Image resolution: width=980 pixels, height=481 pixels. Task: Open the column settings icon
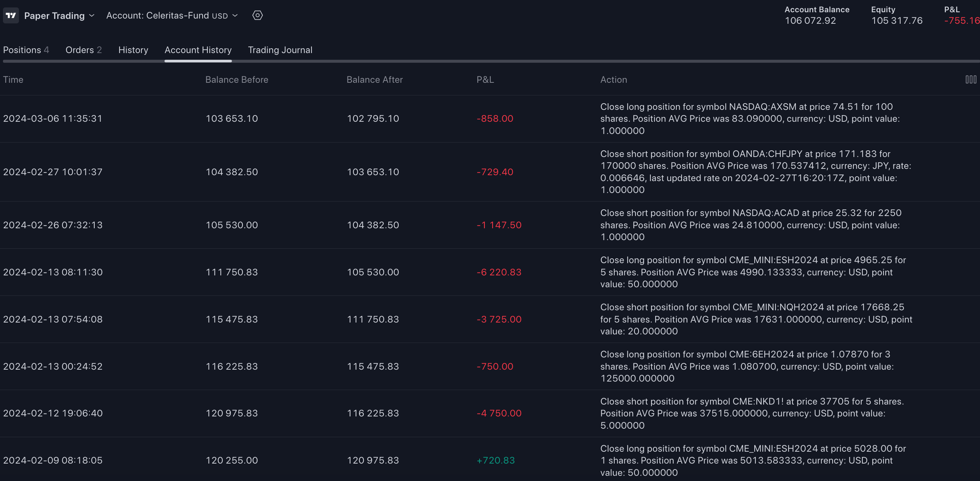tap(970, 79)
